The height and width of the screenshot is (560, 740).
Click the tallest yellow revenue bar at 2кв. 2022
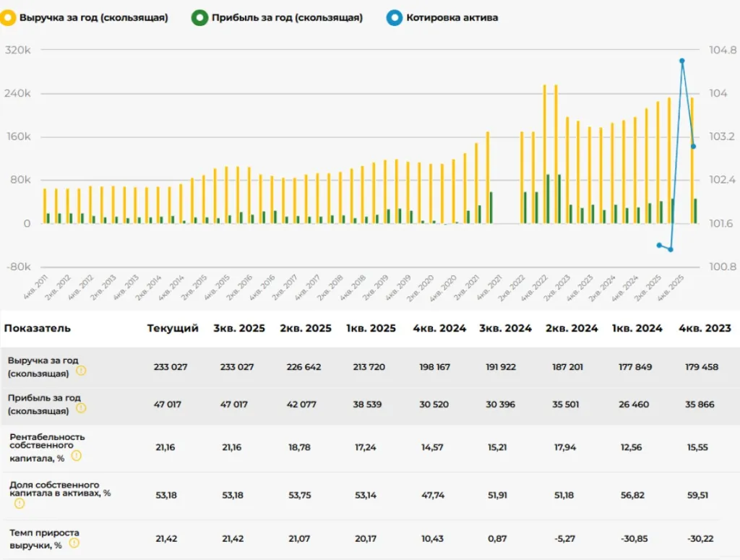(544, 154)
